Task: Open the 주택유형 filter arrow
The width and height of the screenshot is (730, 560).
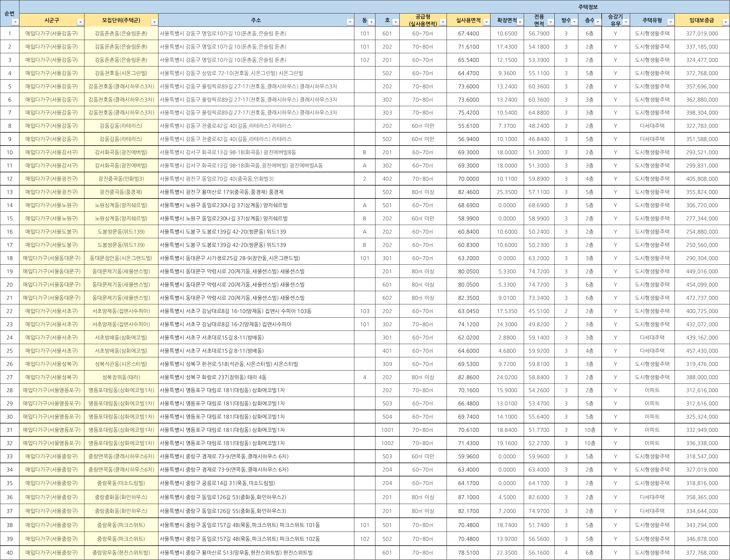Action: tap(670, 22)
